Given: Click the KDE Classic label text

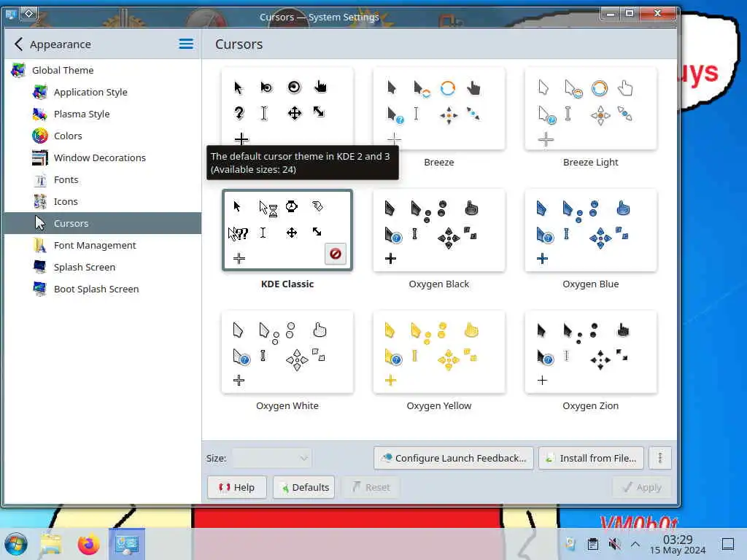Looking at the screenshot, I should [287, 284].
